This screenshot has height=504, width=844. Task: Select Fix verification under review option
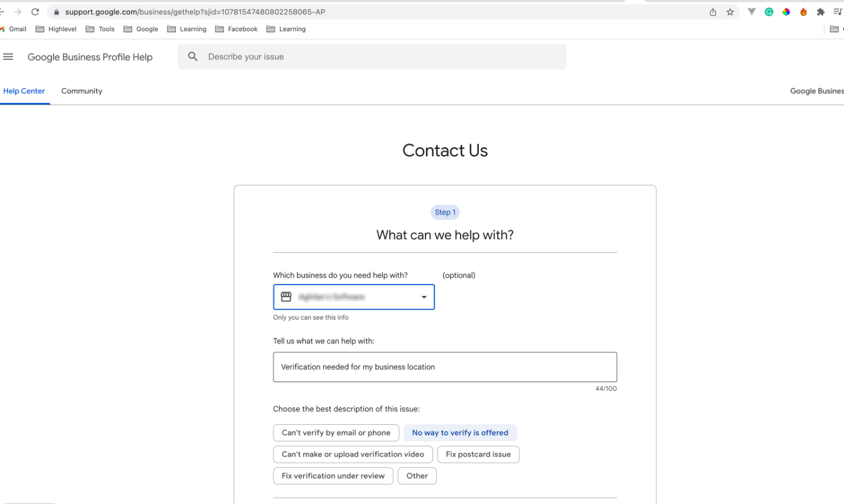333,476
